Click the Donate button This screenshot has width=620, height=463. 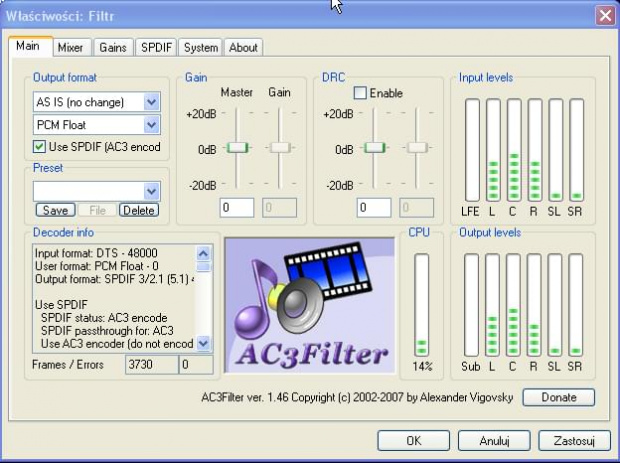(558, 397)
